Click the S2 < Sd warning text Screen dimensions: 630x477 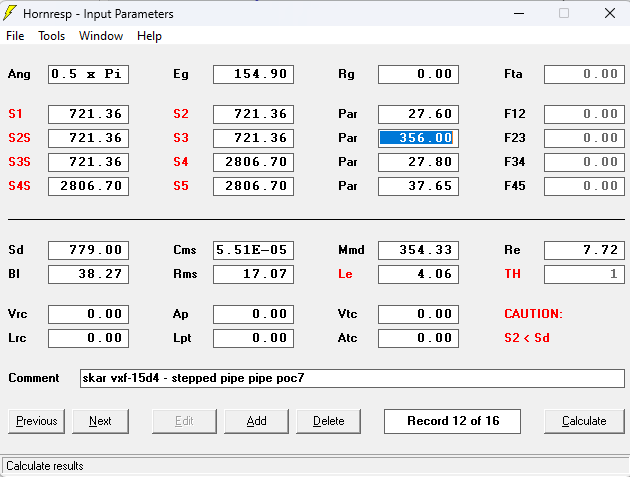(x=527, y=338)
